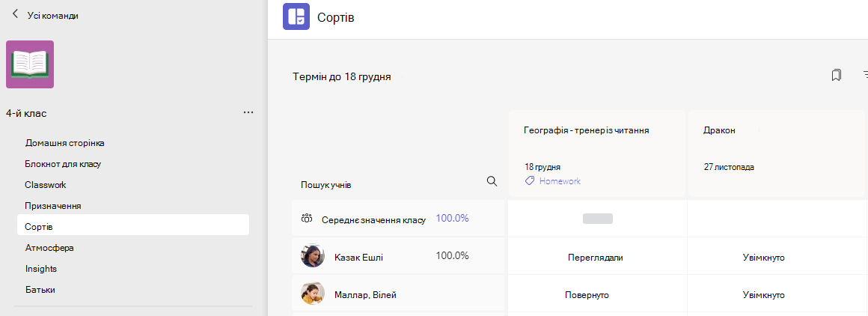Click the search magnifier icon for students
This screenshot has width=868, height=316.
click(492, 181)
